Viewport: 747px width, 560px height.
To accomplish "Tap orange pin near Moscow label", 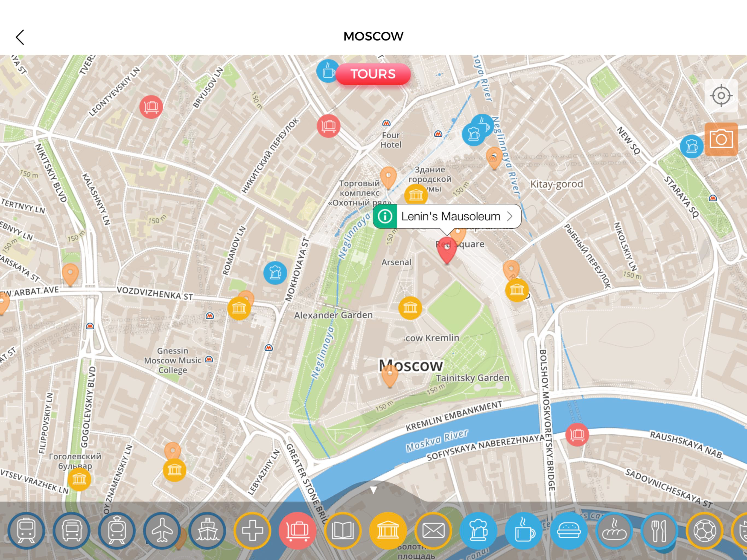I will pyautogui.click(x=390, y=376).
